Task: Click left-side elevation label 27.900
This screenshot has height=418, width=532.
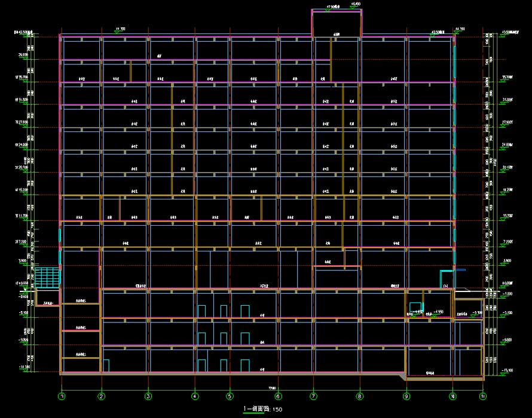Action: tap(22, 122)
